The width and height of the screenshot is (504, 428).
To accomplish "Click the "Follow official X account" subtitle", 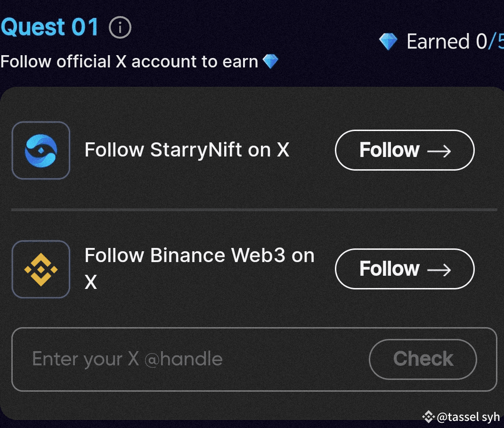I will click(x=129, y=62).
